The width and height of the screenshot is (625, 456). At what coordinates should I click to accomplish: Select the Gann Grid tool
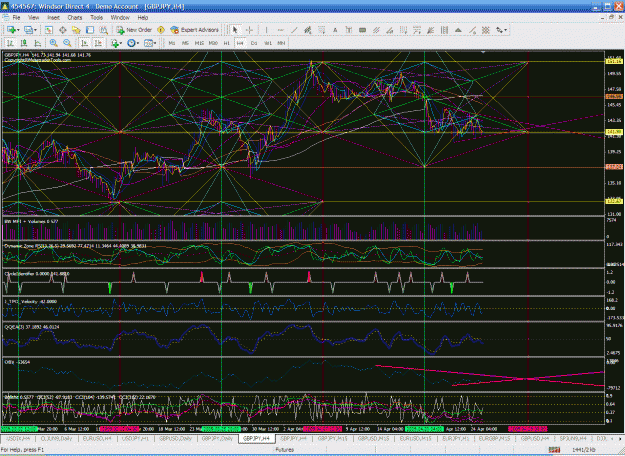click(x=485, y=30)
